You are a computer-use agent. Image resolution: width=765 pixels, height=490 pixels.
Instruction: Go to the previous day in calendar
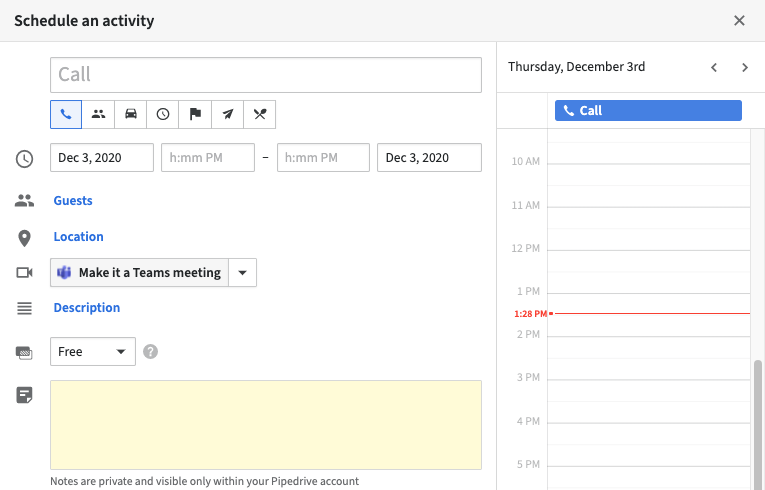(714, 67)
